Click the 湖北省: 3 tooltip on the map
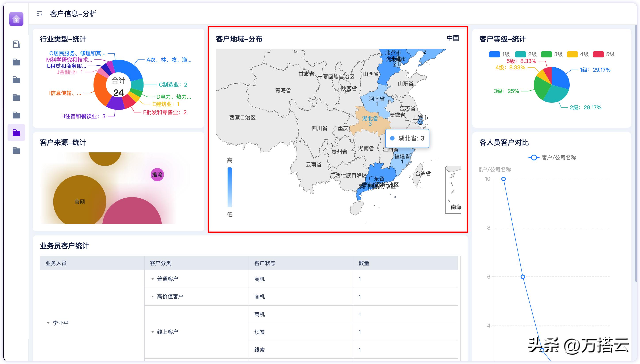The image size is (640, 364). coord(407,138)
